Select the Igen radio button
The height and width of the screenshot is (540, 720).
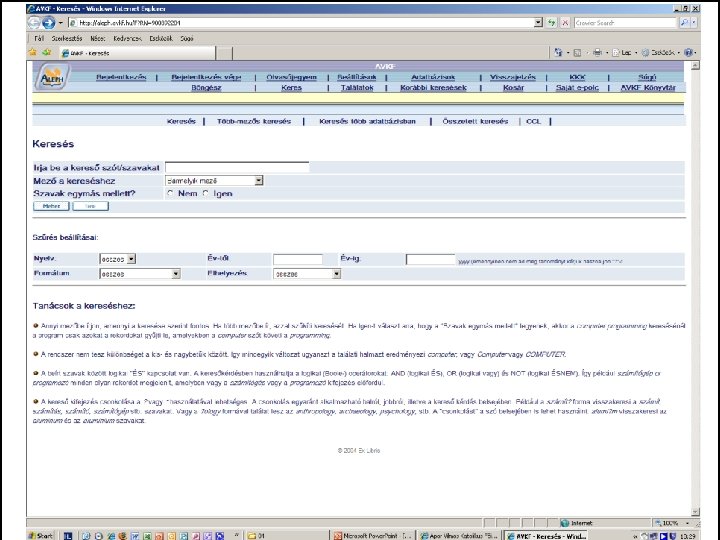tap(206, 193)
